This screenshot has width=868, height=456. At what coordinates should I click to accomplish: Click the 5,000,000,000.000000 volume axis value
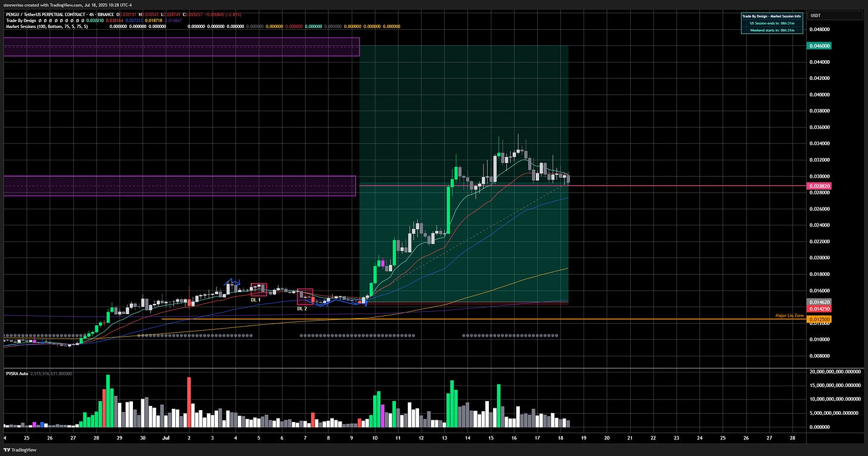pos(835,412)
